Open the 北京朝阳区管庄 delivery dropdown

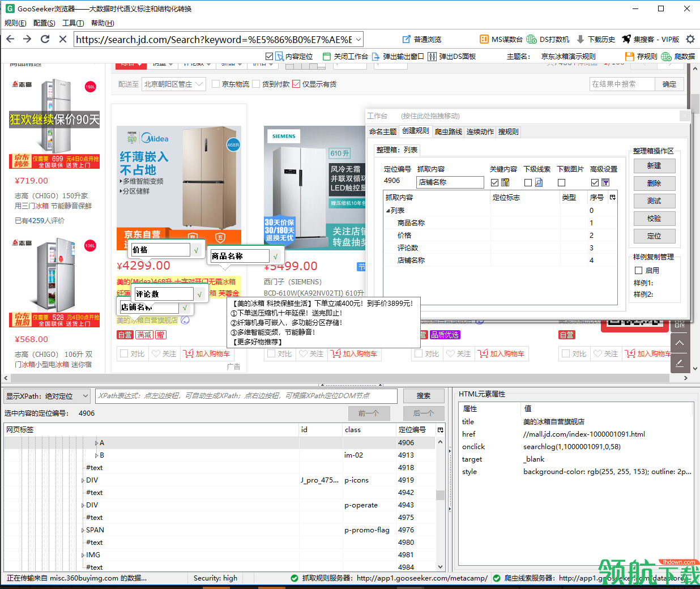[173, 84]
